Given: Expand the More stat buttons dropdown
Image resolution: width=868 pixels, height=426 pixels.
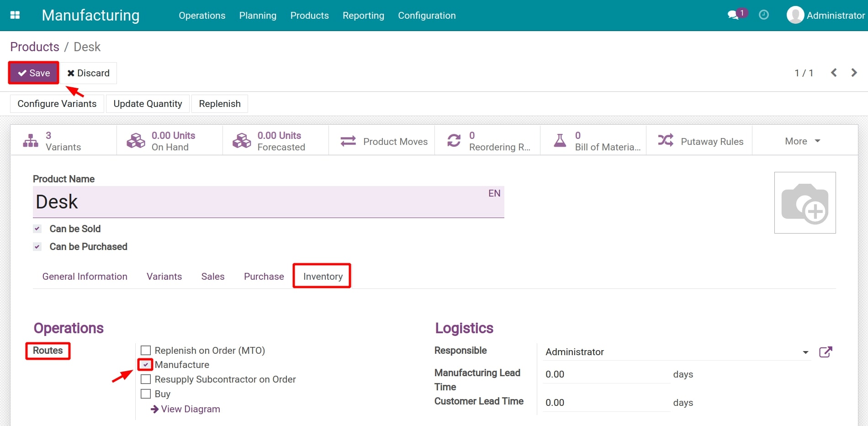Looking at the screenshot, I should tap(802, 141).
